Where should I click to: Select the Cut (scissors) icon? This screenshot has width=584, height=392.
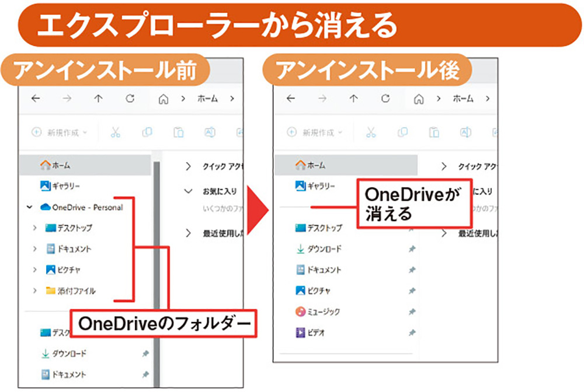pyautogui.click(x=115, y=132)
